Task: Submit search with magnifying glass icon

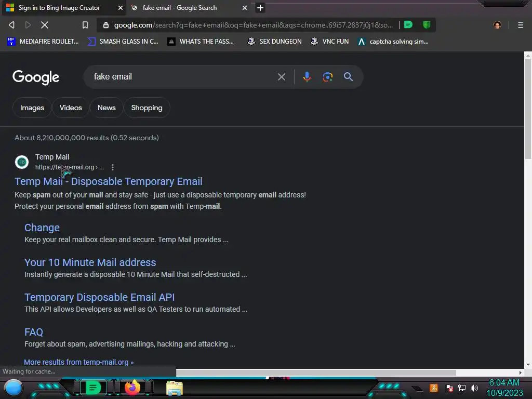Action: coord(348,77)
